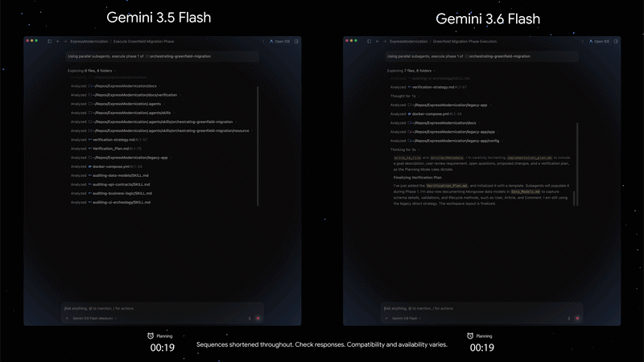Screen dimensions: 644x362
Task: Open auditing-data-models/SKILL.md row
Action: [x=109, y=175]
